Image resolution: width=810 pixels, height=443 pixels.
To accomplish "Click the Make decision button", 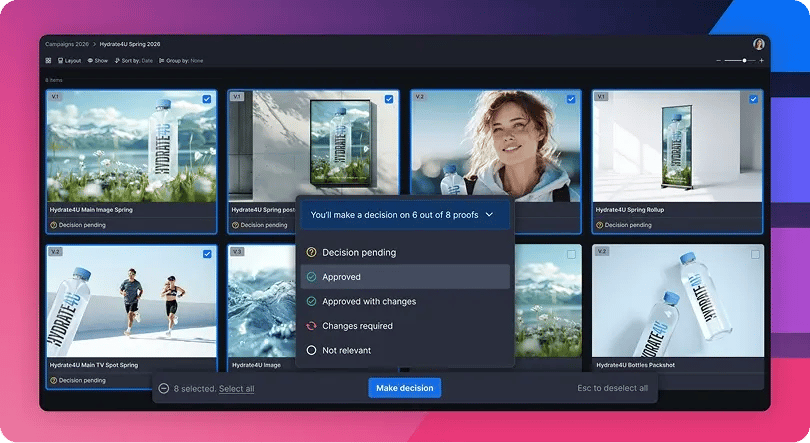I will (x=404, y=388).
